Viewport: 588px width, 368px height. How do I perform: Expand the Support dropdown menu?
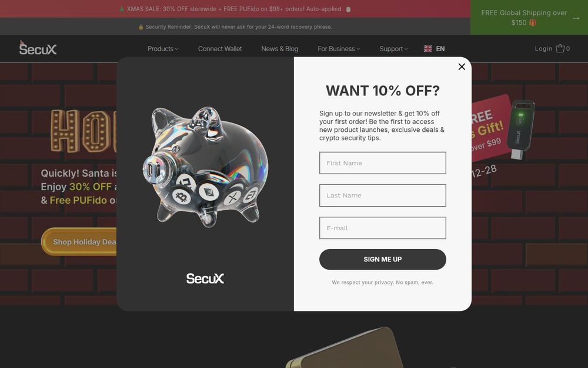(x=393, y=49)
